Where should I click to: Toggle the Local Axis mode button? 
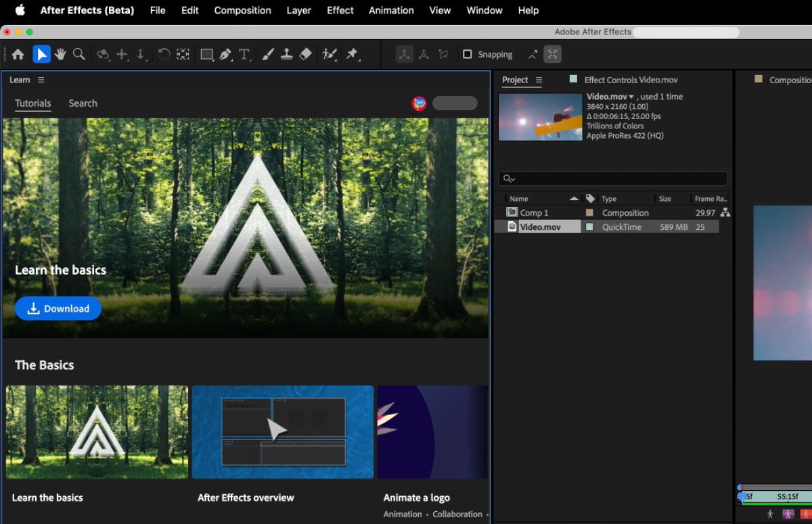405,55
